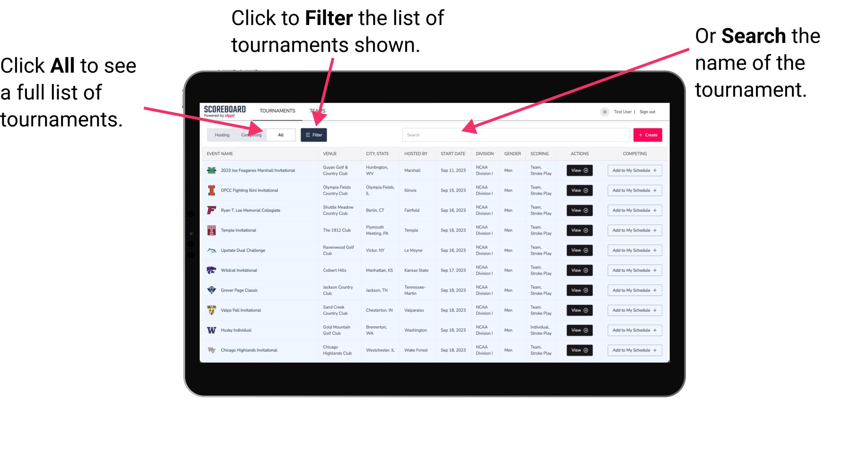Click the Illinois Fighting Illini icon
Screen dimensions: 868x467
click(211, 190)
